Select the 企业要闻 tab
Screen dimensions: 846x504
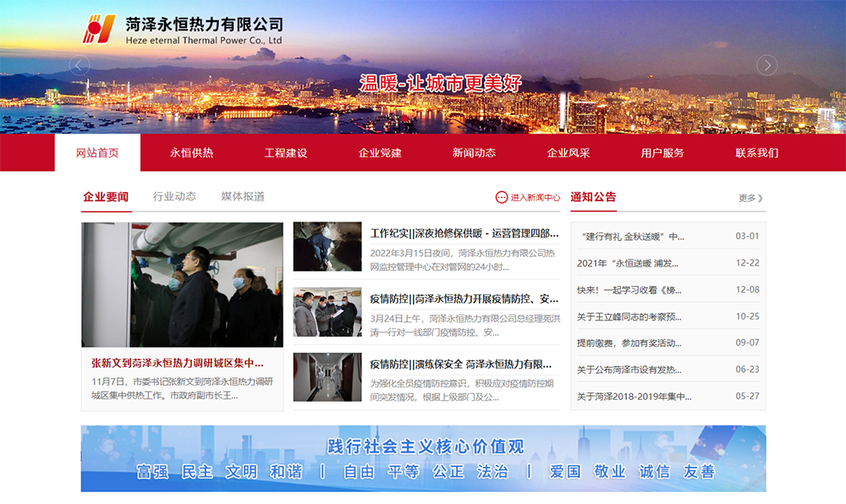[106, 196]
